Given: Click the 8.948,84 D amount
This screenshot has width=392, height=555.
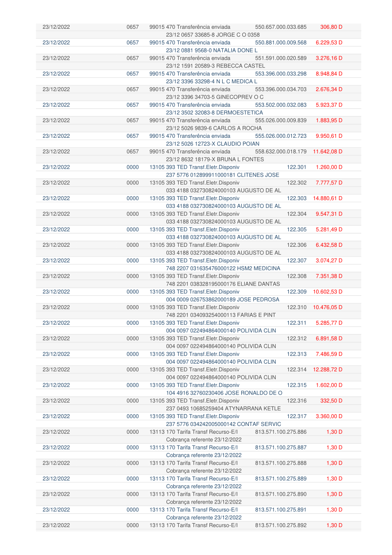Looking at the screenshot, I should pos(329,74).
